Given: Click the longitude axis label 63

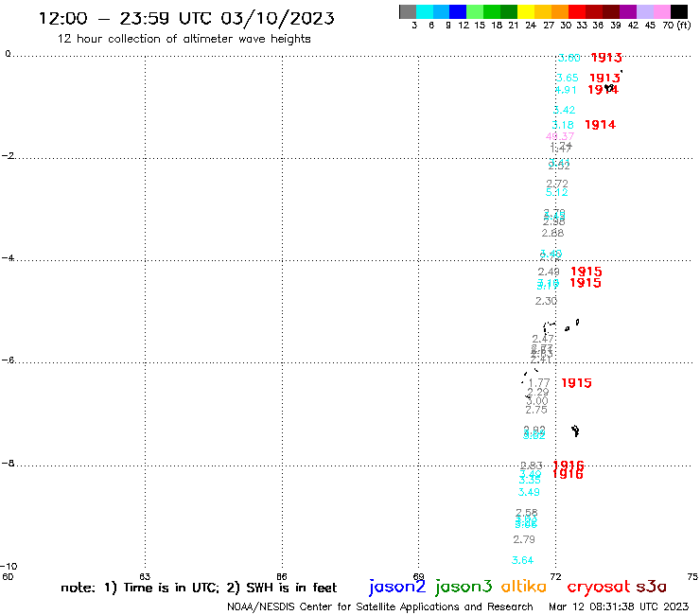Looking at the screenshot, I should pyautogui.click(x=145, y=576).
